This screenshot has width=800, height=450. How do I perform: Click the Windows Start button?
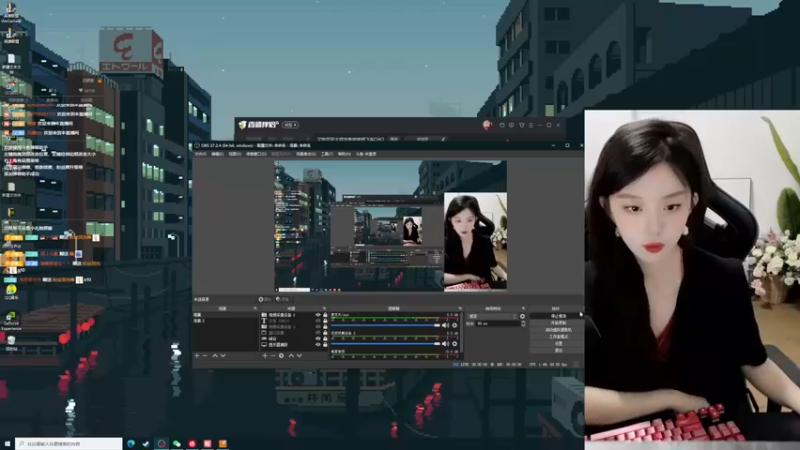coord(7,444)
